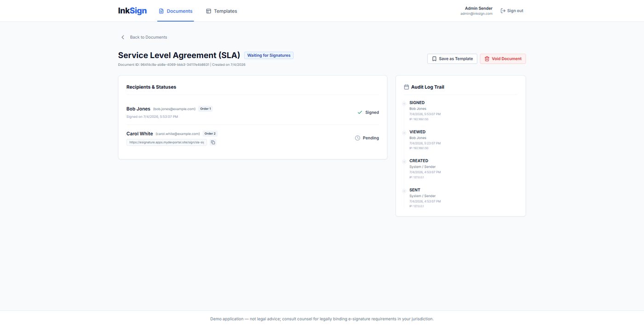Click the Service Level Agreement (SLA) title
The height and width of the screenshot is (327, 644).
(179, 55)
